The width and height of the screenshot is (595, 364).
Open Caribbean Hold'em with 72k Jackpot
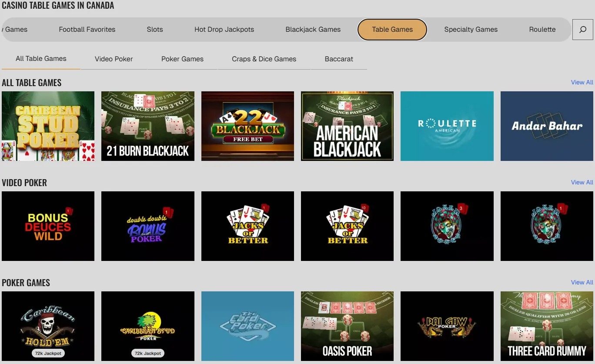(48, 326)
